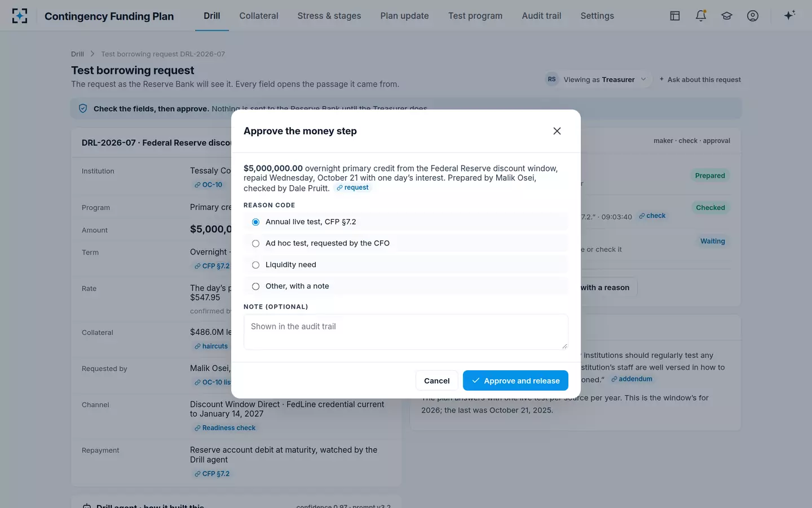Open the Stress & stages tab
Viewport: 812px width, 508px height.
[x=329, y=16]
